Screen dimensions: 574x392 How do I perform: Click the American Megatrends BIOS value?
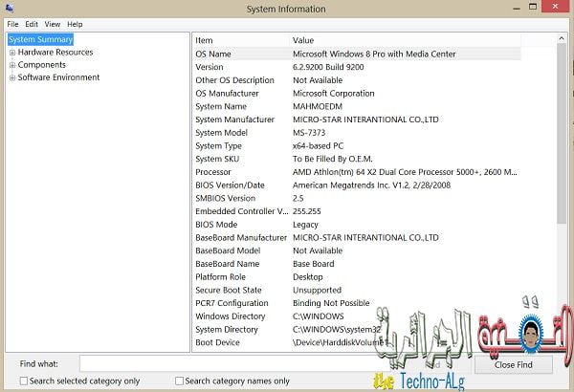[x=371, y=185]
